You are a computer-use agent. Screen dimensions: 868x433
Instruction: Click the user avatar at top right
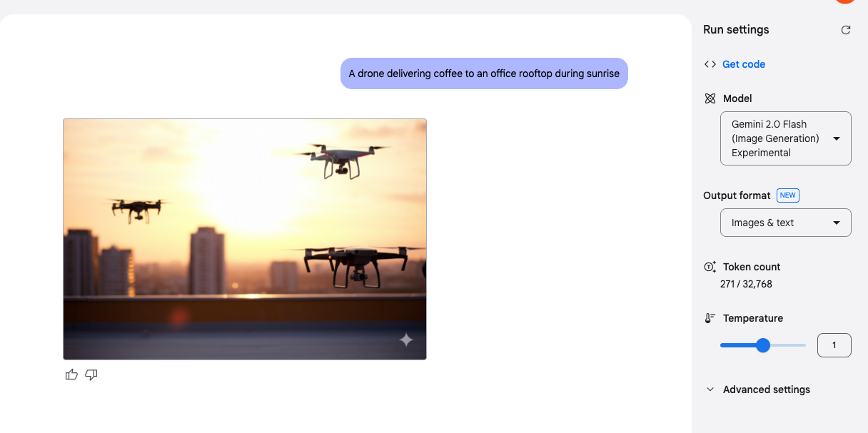[846, 1]
